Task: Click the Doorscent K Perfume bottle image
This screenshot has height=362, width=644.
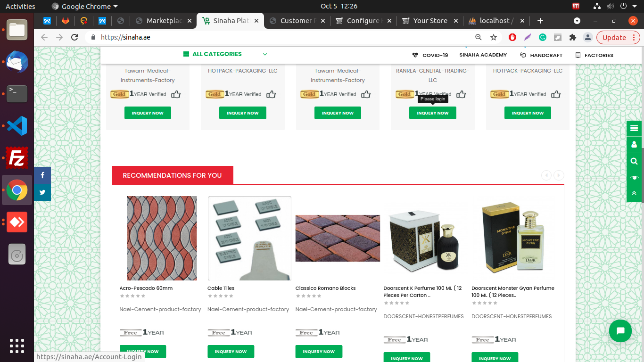Action: (426, 240)
